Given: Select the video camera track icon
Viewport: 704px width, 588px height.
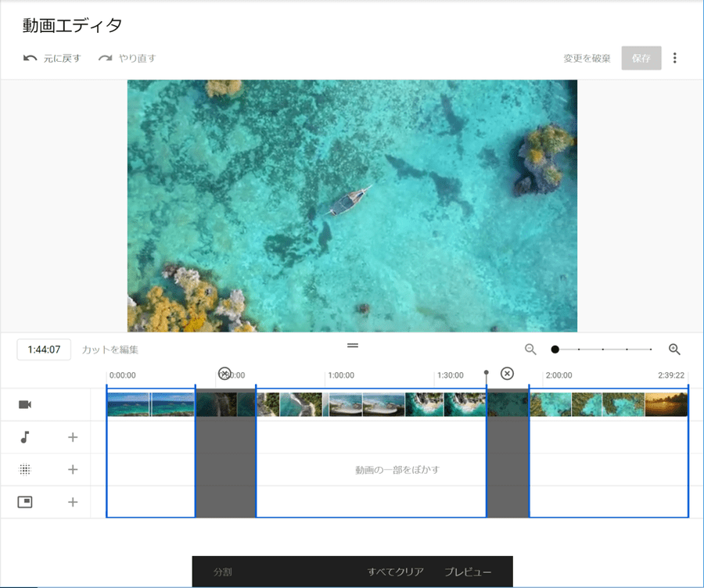Looking at the screenshot, I should point(25,404).
